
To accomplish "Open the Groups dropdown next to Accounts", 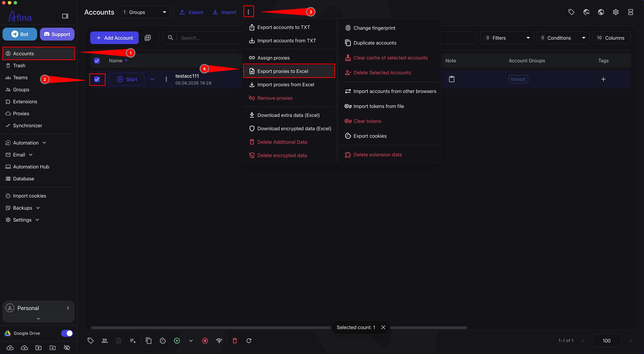I will (144, 12).
